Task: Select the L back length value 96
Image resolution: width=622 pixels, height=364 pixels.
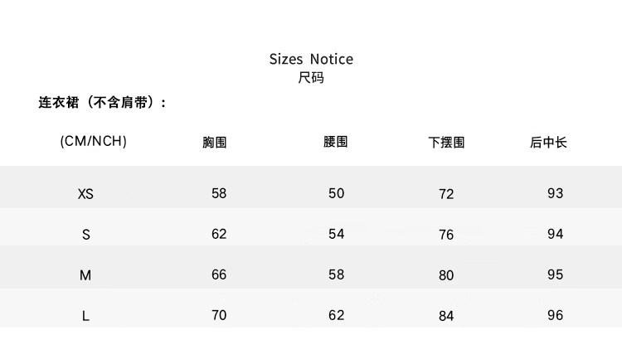Action: (556, 315)
